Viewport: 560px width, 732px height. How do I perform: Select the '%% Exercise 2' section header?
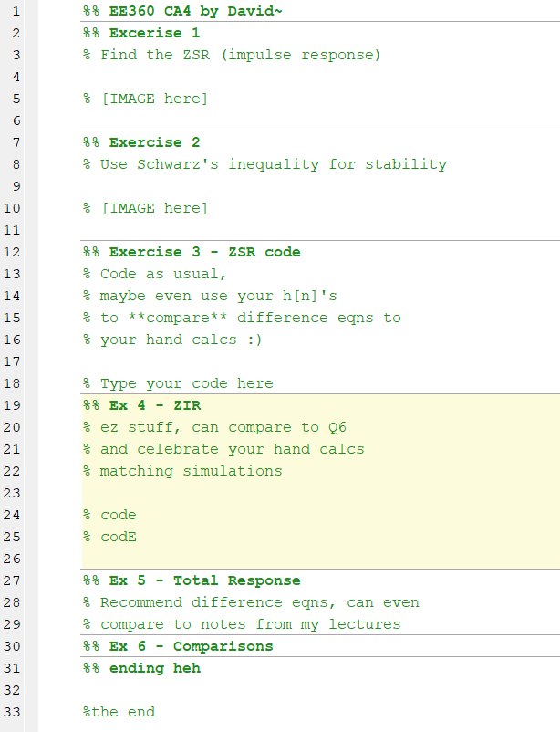click(141, 142)
